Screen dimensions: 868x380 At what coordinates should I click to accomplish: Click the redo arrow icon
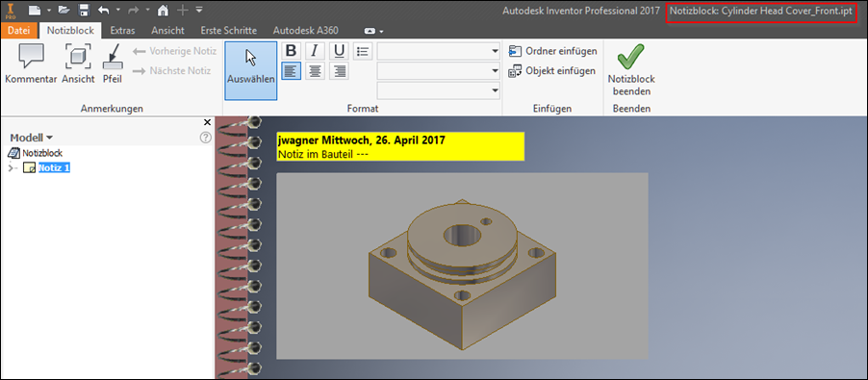point(133,10)
